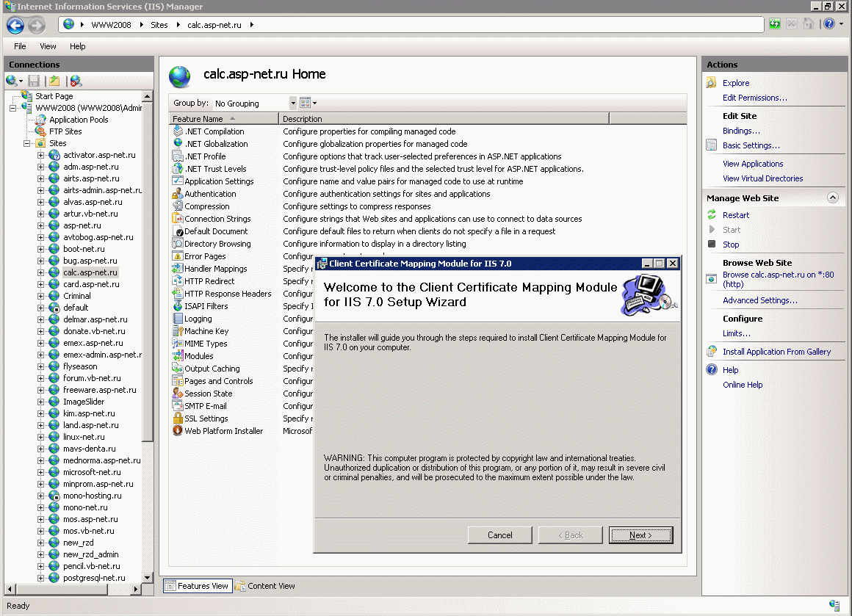Open the Advanced Settings... link
This screenshot has height=616, width=852.
pos(760,300)
